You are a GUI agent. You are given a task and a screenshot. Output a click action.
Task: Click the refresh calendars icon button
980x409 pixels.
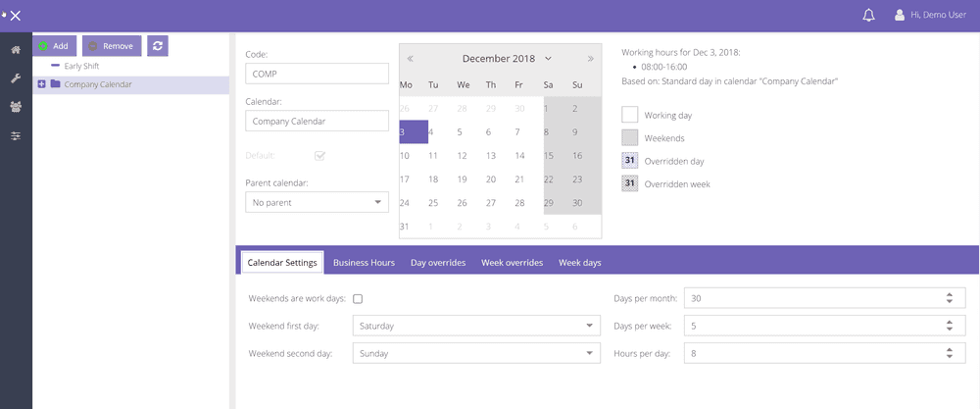[158, 46]
